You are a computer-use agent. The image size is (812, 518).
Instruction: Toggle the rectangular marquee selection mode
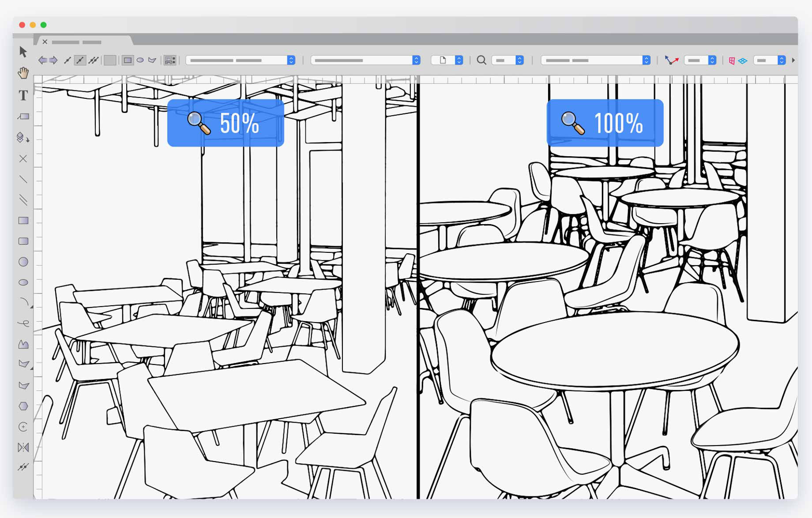[x=128, y=60]
